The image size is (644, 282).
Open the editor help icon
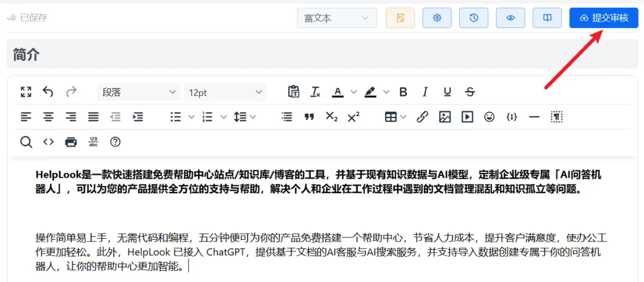point(116,142)
